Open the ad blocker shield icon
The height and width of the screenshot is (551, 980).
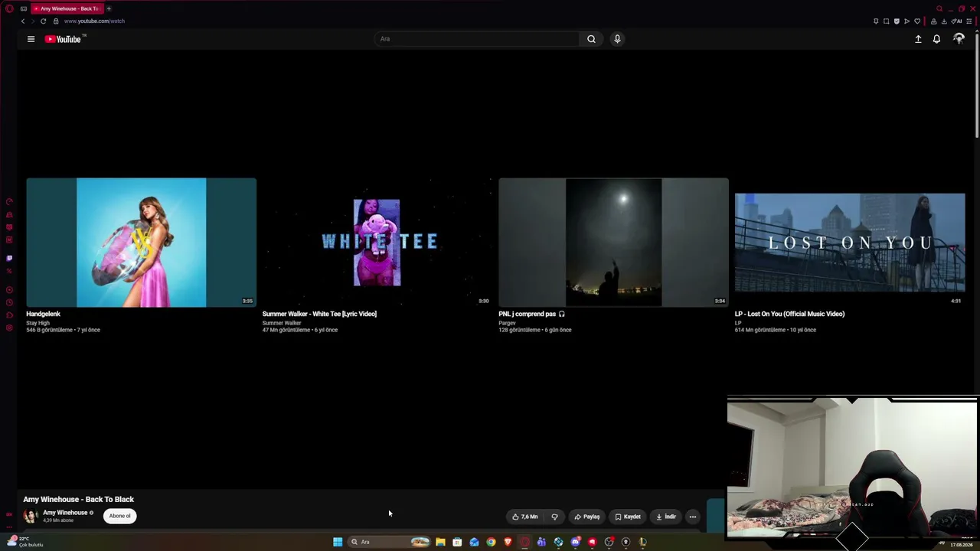click(897, 21)
